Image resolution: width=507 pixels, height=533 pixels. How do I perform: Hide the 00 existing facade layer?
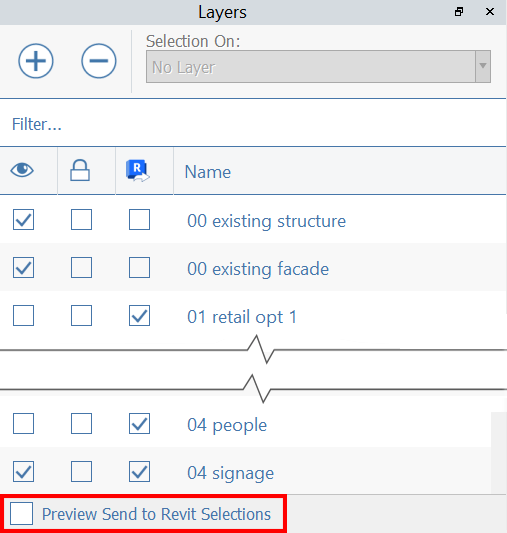pyautogui.click(x=23, y=268)
